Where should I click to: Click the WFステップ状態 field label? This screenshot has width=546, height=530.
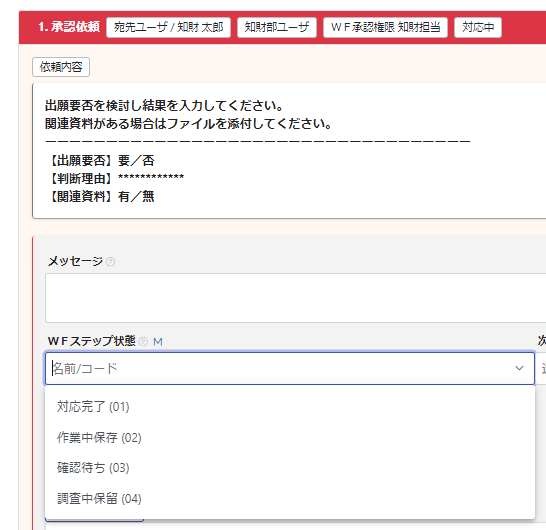91,341
